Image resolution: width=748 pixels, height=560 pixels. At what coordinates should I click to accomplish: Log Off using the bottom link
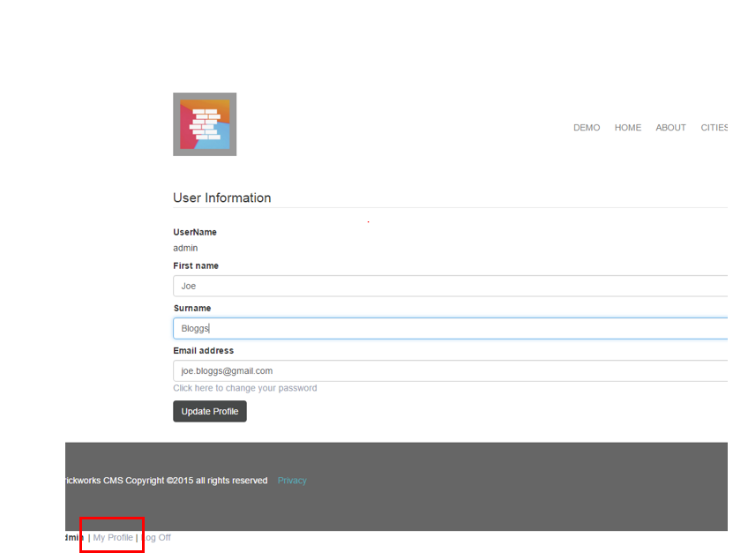[157, 537]
